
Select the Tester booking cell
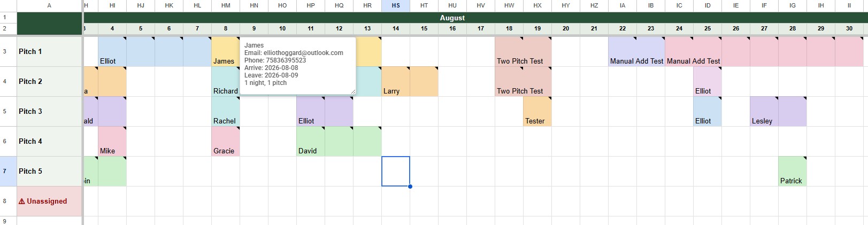pyautogui.click(x=537, y=111)
